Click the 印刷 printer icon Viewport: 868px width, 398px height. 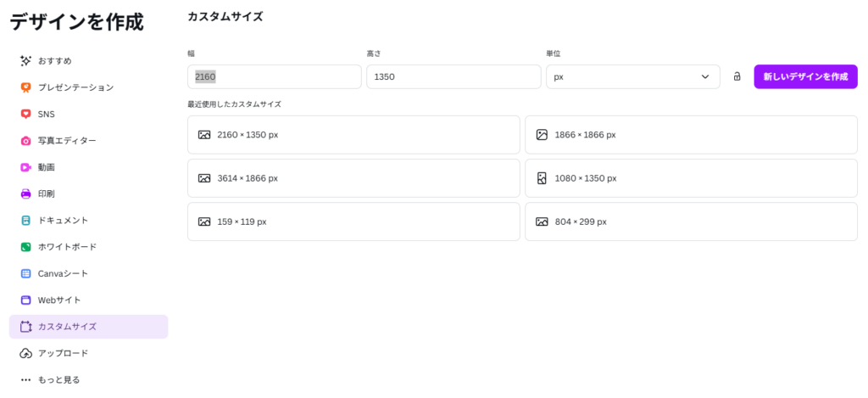pos(25,193)
